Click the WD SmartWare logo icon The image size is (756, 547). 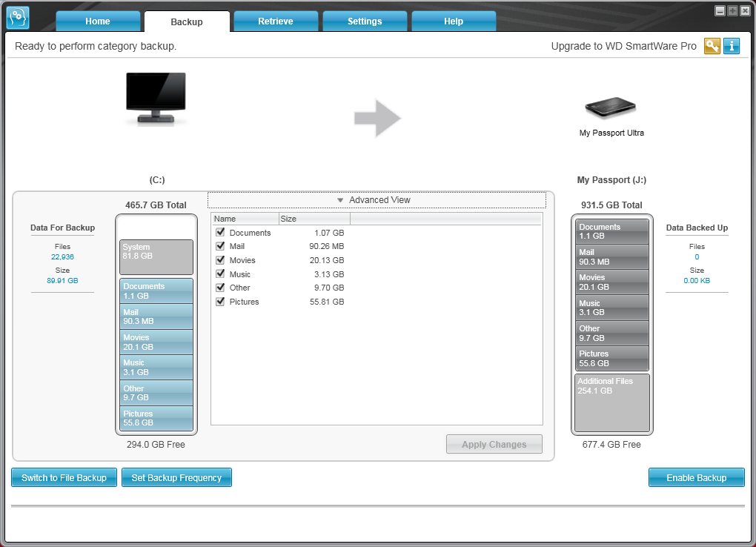tap(18, 18)
